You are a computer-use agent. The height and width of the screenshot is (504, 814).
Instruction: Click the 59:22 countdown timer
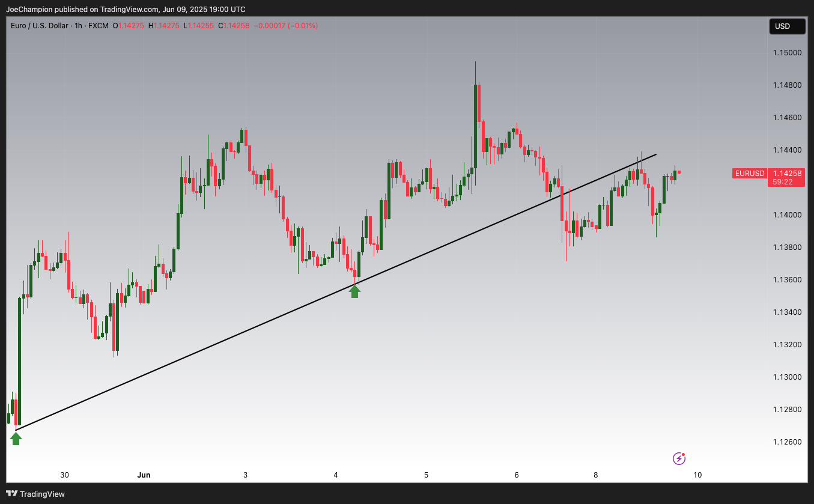(x=783, y=182)
